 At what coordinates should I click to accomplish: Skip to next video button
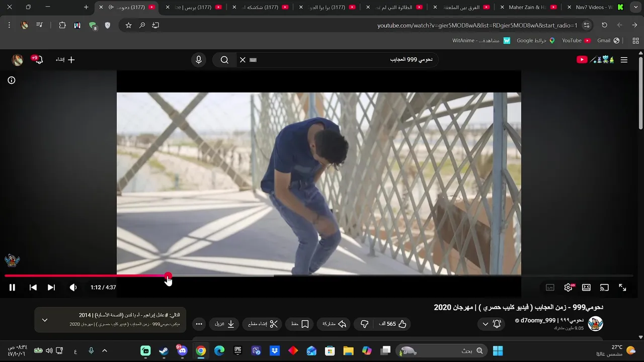tap(51, 288)
